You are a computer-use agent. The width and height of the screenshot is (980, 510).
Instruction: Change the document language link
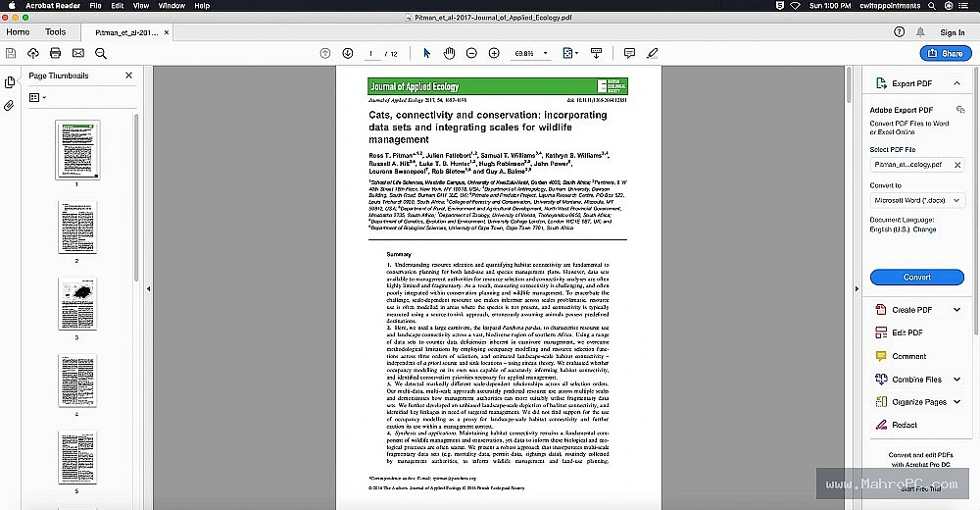point(924,229)
